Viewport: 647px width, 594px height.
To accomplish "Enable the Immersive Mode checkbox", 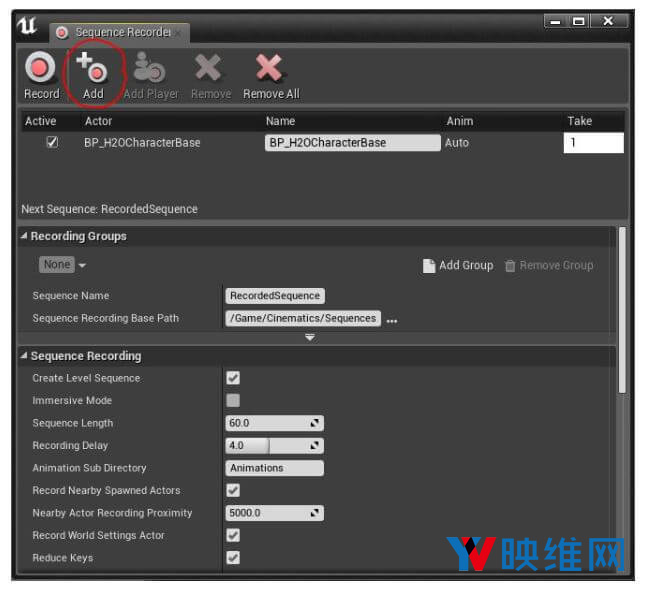I will coord(233,401).
